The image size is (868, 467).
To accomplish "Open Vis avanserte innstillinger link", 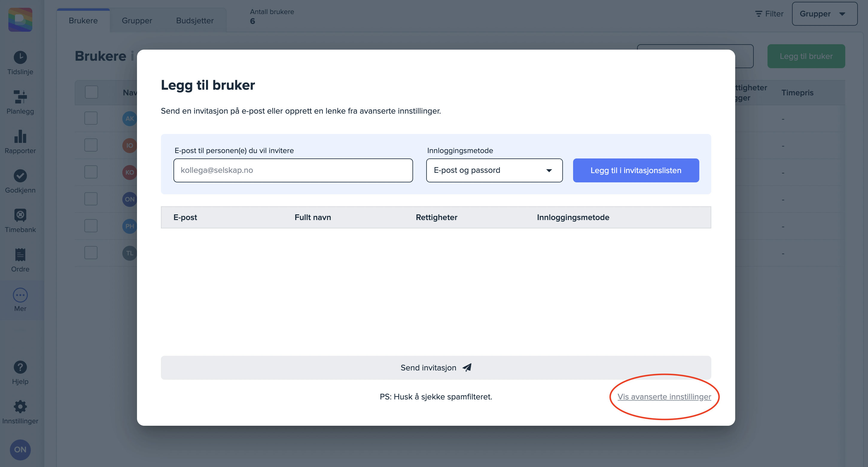I will (664, 397).
